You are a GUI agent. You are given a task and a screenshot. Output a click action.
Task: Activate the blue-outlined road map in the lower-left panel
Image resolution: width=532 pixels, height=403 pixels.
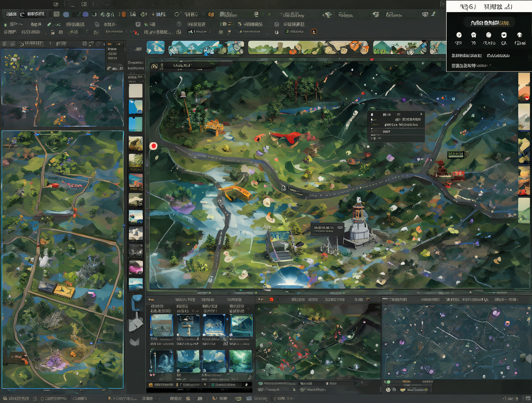click(63, 260)
